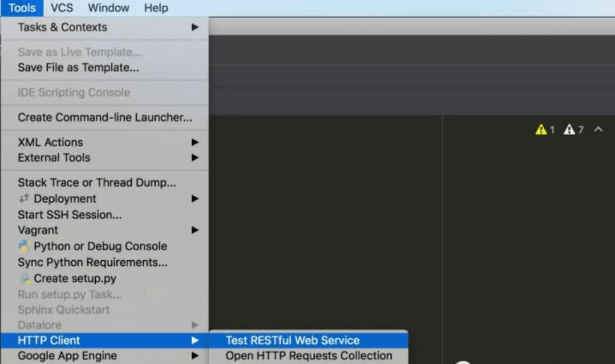Open Google App Engine submenu
The image size is (615, 364).
pyautogui.click(x=105, y=355)
